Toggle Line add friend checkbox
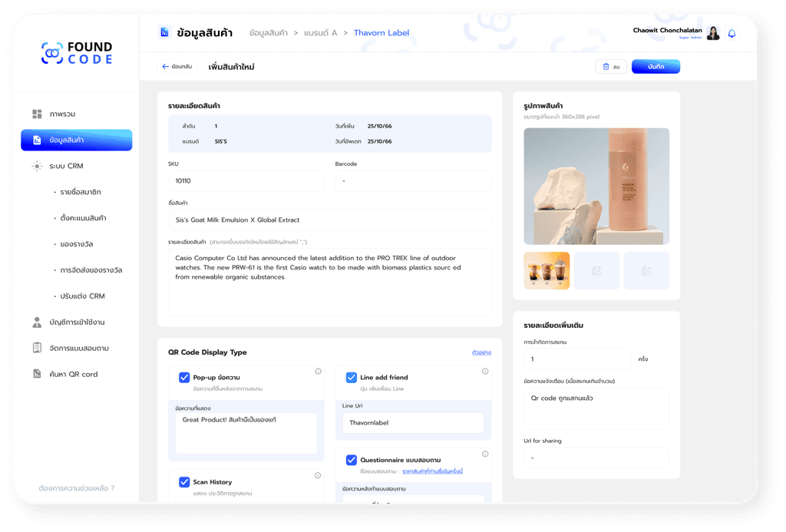This screenshot has height=532, width=786. 352,378
